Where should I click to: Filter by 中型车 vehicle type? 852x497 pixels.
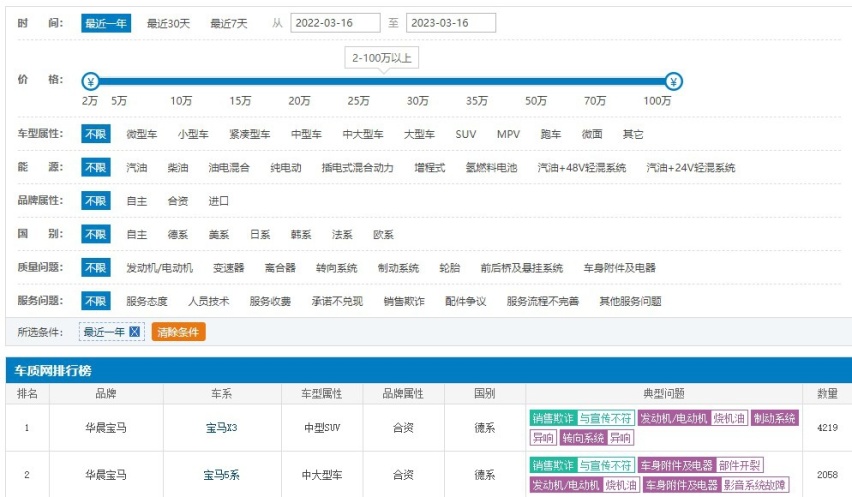tap(306, 134)
